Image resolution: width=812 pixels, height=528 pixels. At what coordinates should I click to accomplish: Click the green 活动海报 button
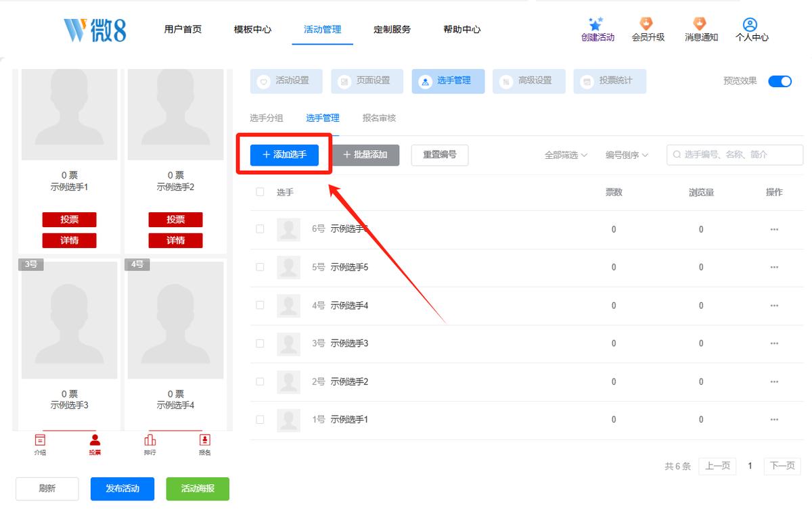click(198, 489)
